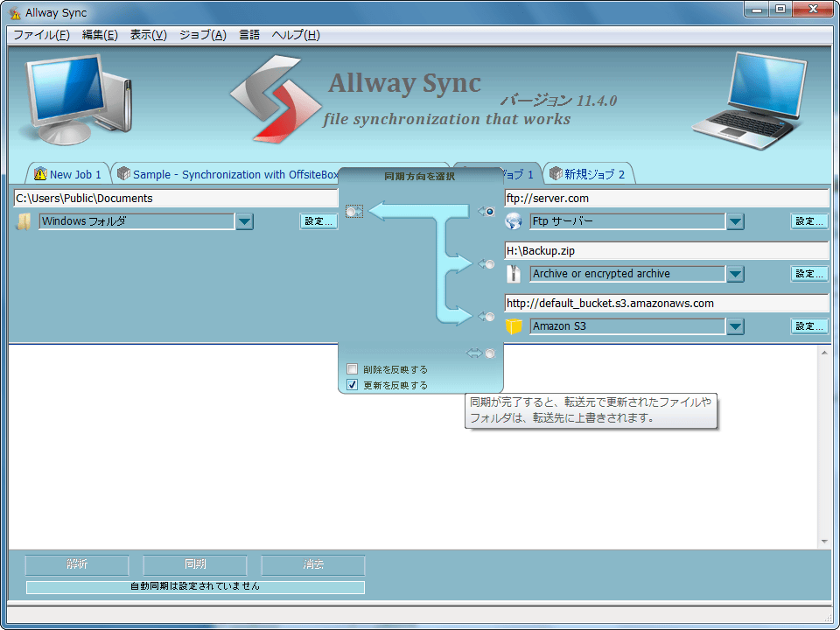Switch to Sample - Synchronization with OffsiteBox tab
Viewport: 840px width, 630px height.
point(227,174)
